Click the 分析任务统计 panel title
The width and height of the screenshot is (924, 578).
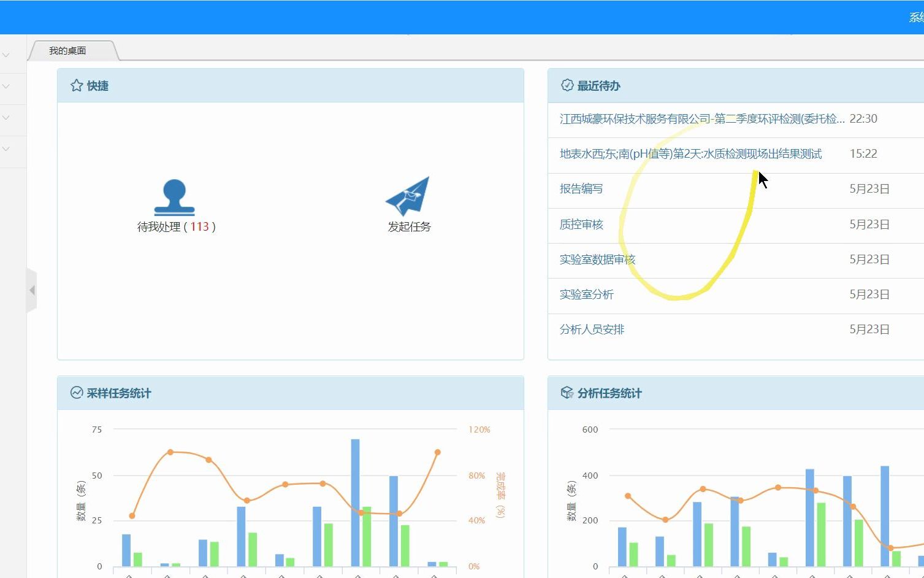coord(609,393)
